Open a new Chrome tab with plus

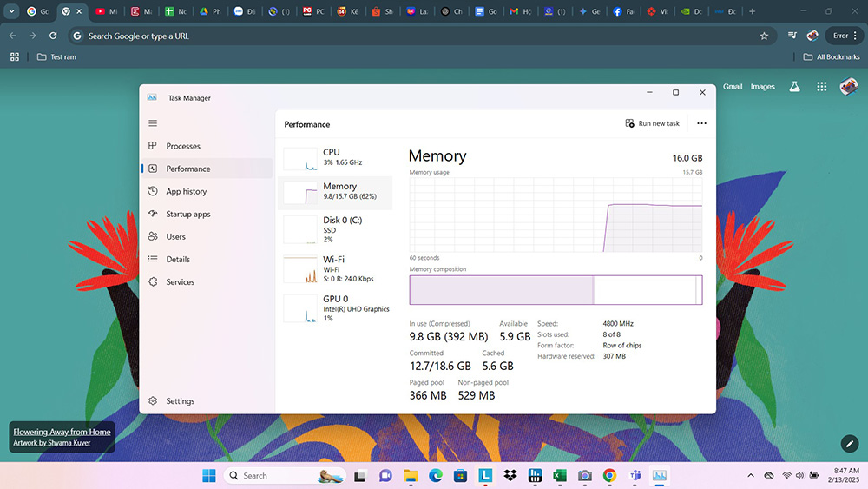[x=752, y=11]
